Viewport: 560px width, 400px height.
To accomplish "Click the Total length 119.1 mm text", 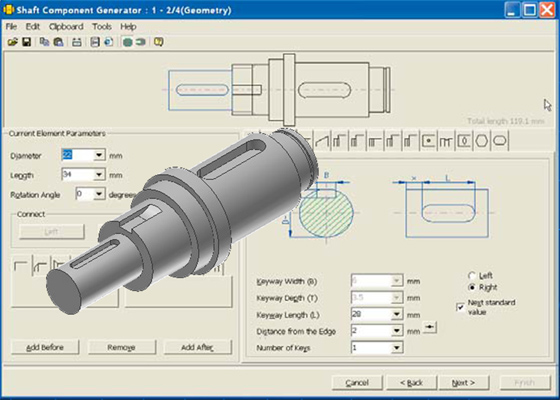I will click(505, 121).
